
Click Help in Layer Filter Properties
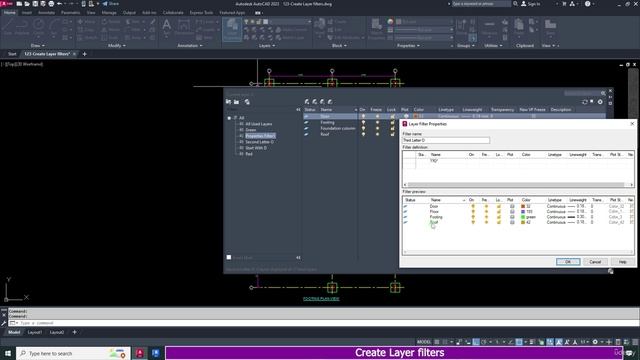point(622,262)
